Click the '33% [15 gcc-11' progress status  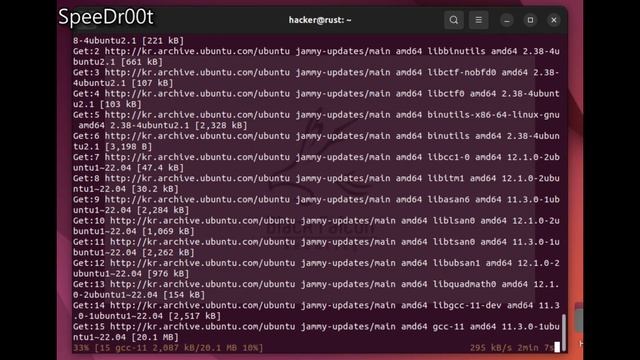tap(168, 348)
